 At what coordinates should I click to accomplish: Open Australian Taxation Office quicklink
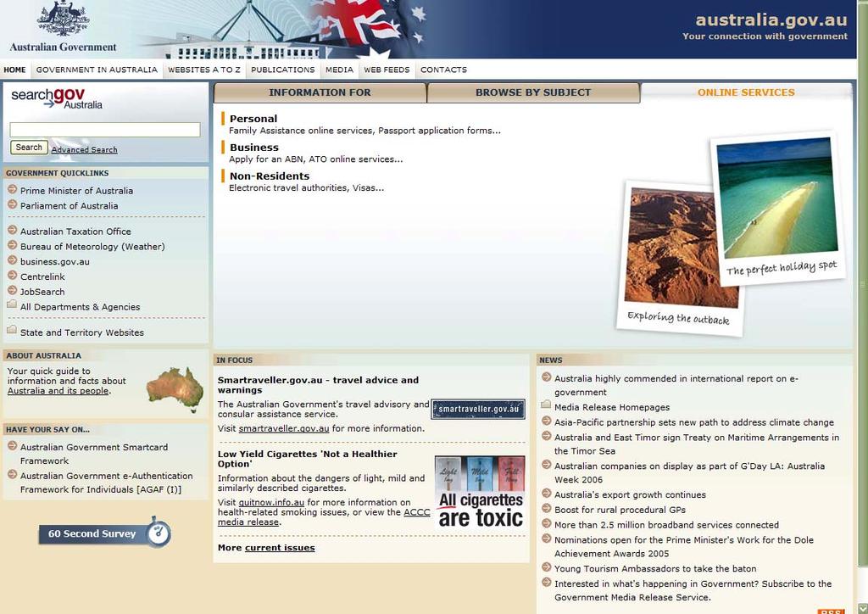point(75,232)
